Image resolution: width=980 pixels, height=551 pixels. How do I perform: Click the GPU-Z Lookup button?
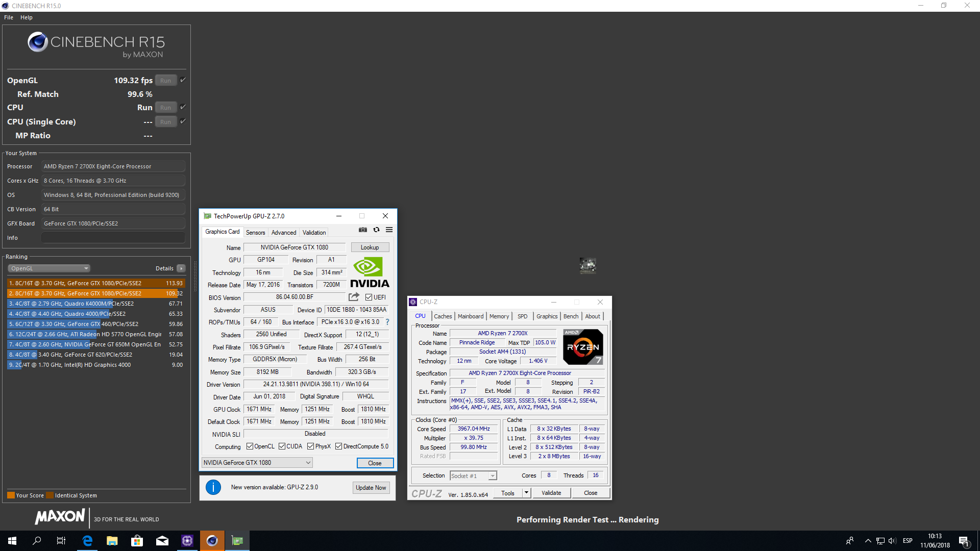pos(370,247)
